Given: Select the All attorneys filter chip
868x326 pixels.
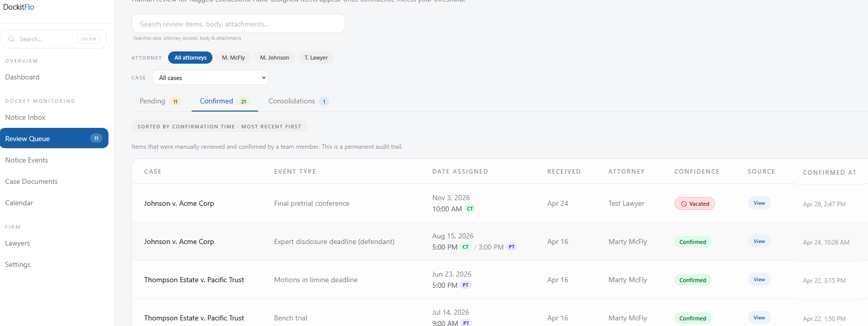Looking at the screenshot, I should (x=191, y=58).
